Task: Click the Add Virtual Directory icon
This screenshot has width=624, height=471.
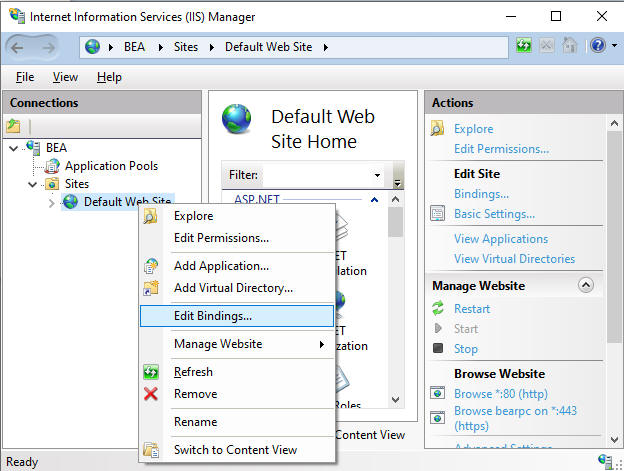Action: (x=151, y=288)
